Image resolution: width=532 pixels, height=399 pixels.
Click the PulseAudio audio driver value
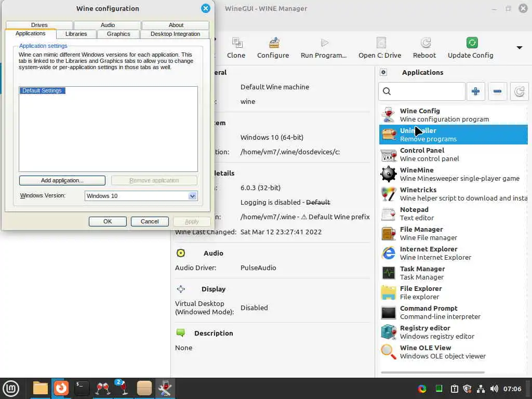tap(258, 268)
